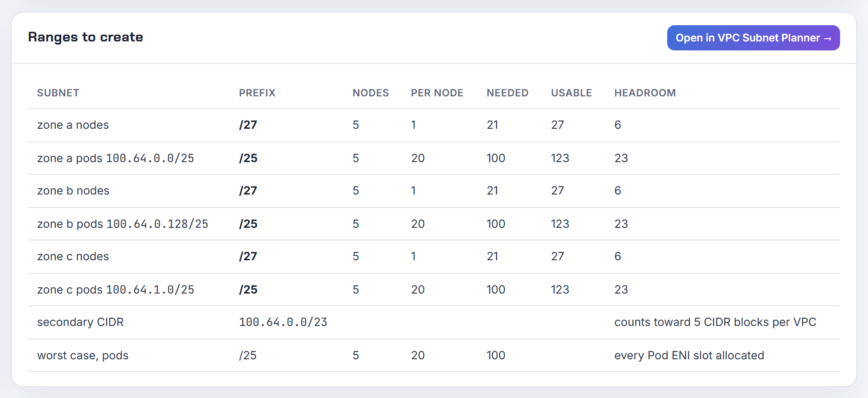Select the 'secondary CIDR' row label
The image size is (868, 398).
coord(81,322)
